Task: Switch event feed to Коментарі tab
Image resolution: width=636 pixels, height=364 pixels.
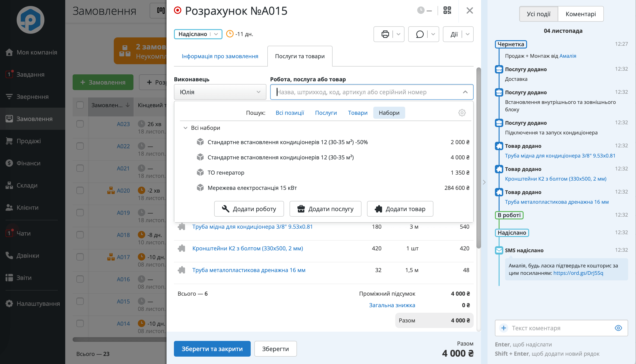Action: point(580,14)
